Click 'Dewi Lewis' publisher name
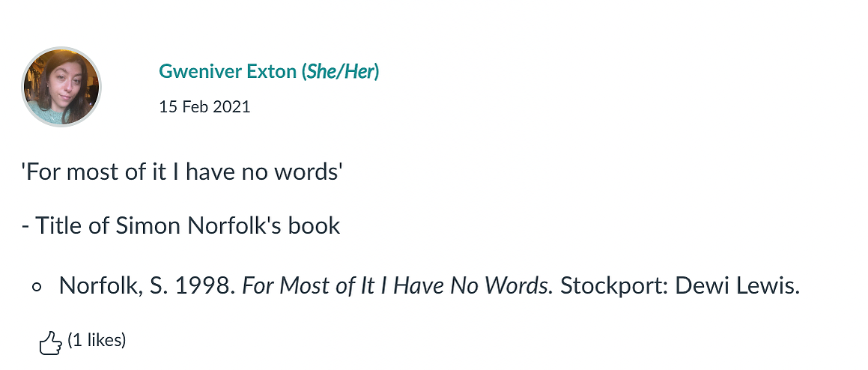This screenshot has height=370, width=868. pyautogui.click(x=736, y=286)
